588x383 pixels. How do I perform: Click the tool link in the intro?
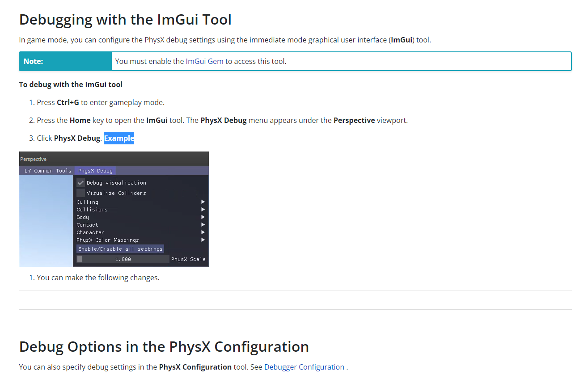click(x=422, y=40)
